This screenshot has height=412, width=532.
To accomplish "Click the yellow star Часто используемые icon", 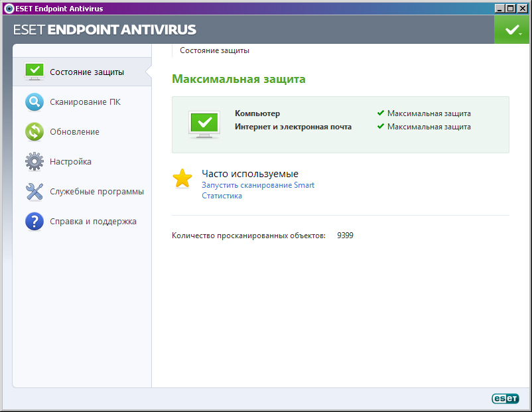I will pos(182,178).
